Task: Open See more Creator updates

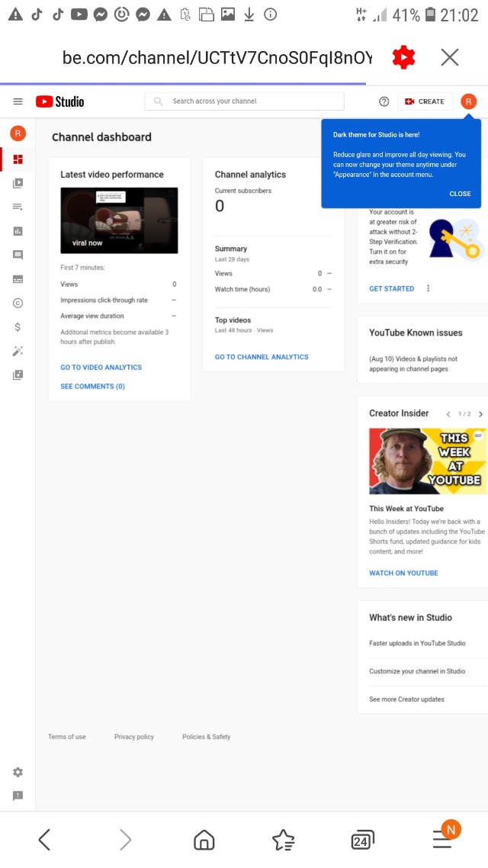Action: point(406,699)
